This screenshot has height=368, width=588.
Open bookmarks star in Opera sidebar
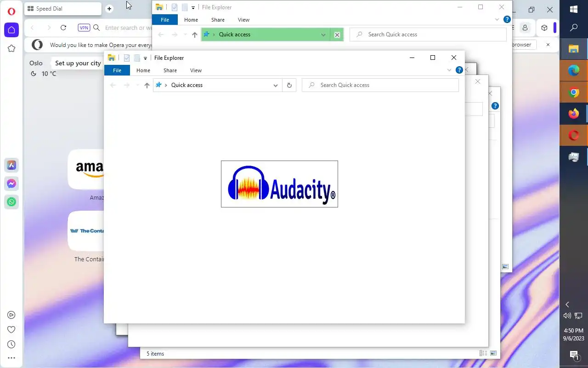pyautogui.click(x=11, y=48)
